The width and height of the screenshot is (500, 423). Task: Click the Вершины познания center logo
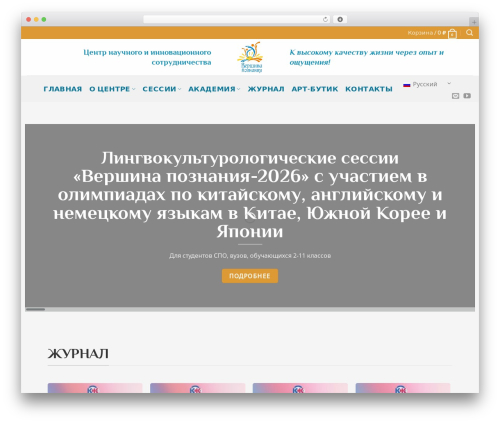click(250, 57)
